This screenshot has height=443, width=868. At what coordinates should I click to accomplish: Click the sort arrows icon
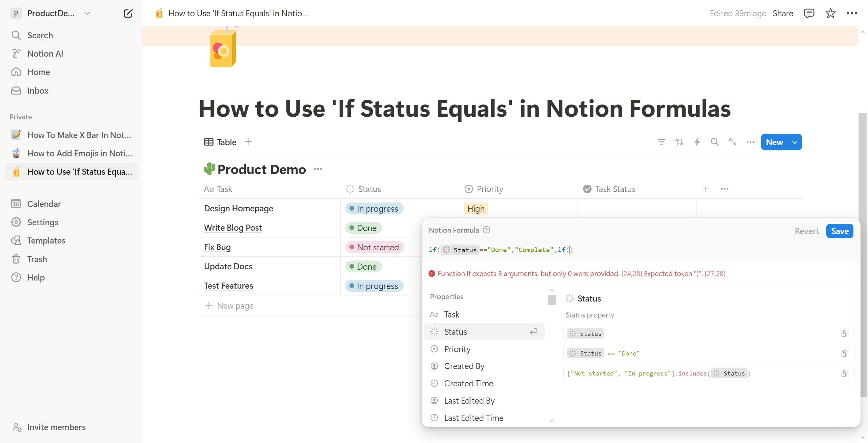(x=679, y=142)
